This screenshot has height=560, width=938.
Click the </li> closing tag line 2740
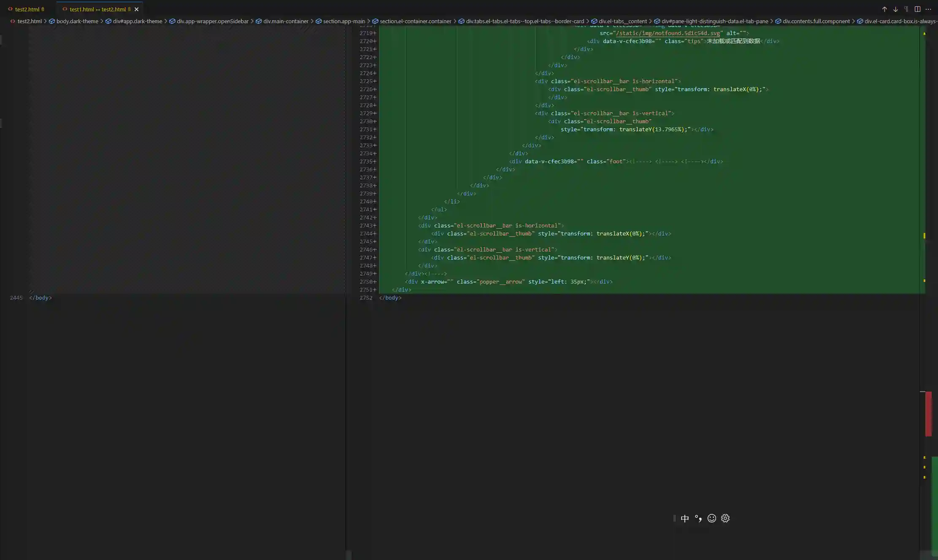(452, 201)
